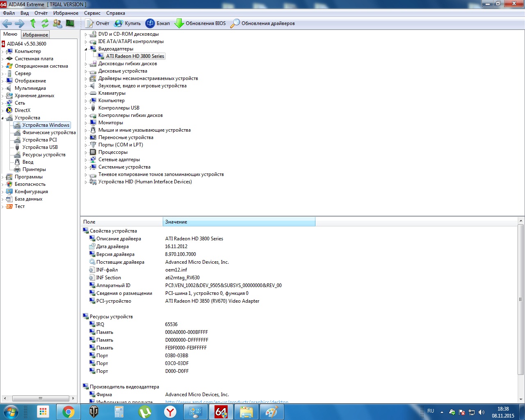The height and width of the screenshot is (420, 525).
Task: Switch to the Избранное tab
Action: point(35,35)
